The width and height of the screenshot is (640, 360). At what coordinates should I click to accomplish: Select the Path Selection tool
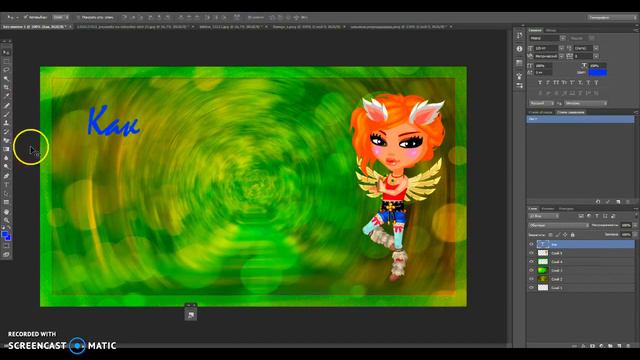(6, 193)
